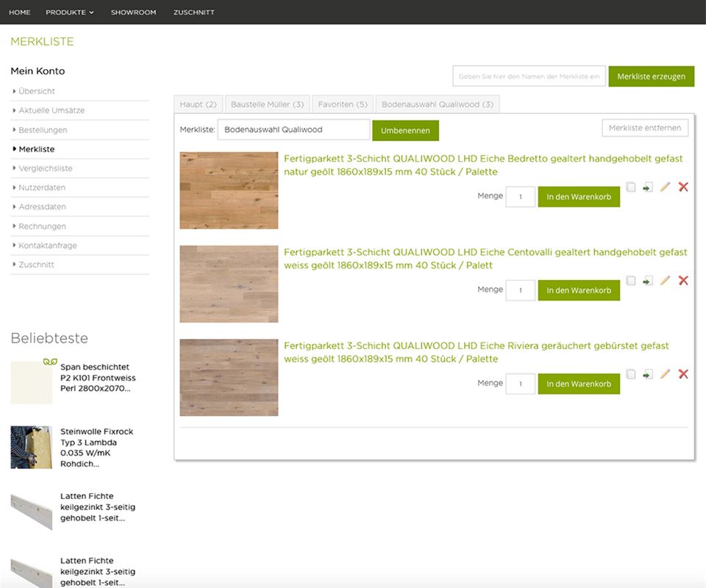Click the green-arrow move icon for Eiche Bedretto
This screenshot has width=706, height=588.
click(647, 187)
